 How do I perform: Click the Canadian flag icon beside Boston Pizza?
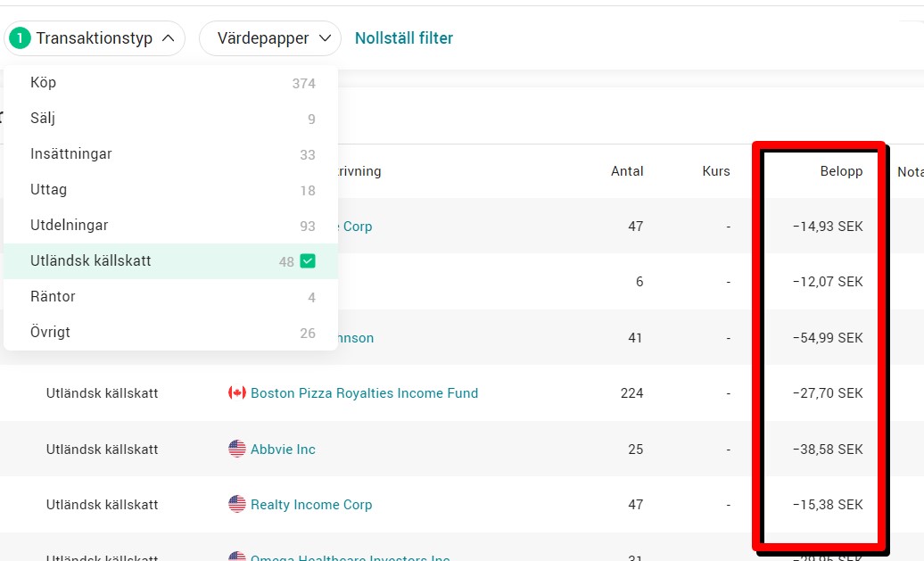[237, 393]
